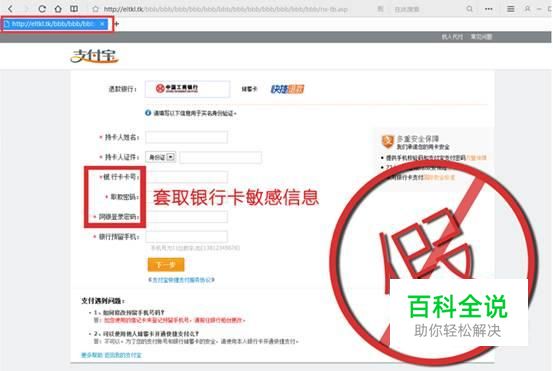The height and width of the screenshot is (371, 553).
Task: Click the 银行预留手机 input field
Action: [x=187, y=237]
